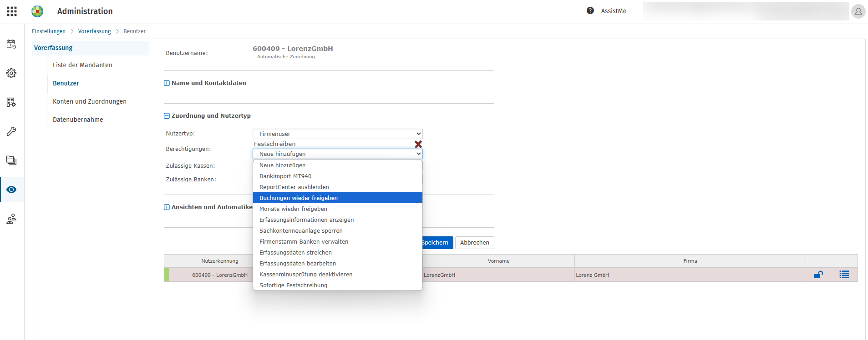Open the building settings icon in the sidebar
868x340 pixels.
[x=11, y=102]
